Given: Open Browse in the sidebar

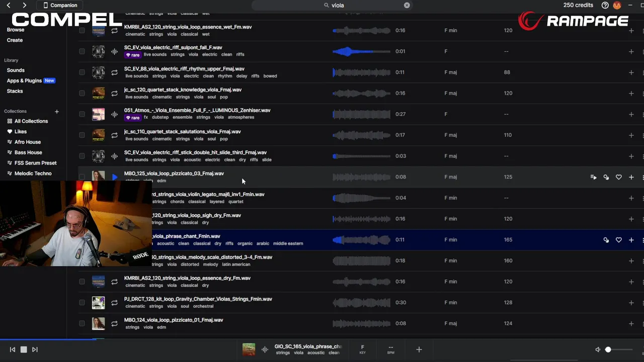Looking at the screenshot, I should coord(16,30).
